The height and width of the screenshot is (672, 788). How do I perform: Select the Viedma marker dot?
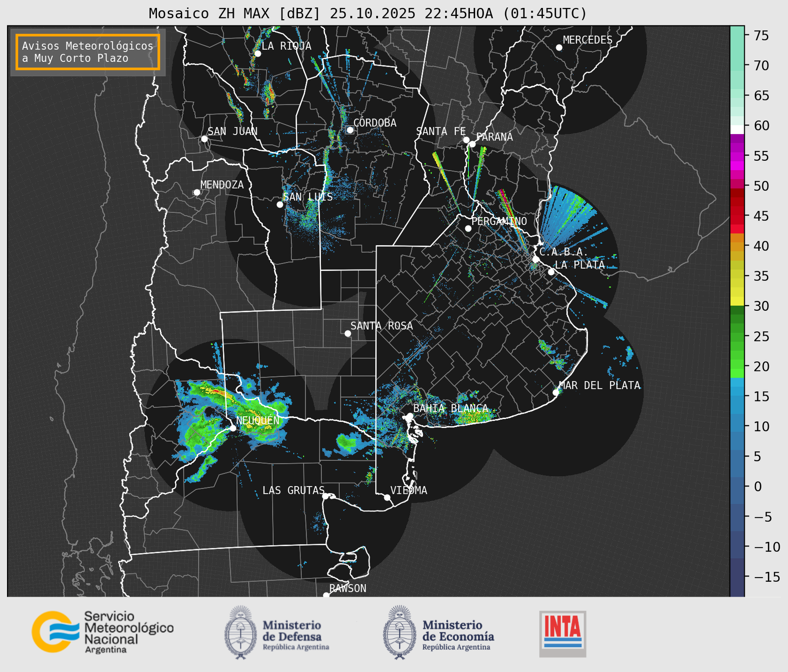pyautogui.click(x=387, y=497)
